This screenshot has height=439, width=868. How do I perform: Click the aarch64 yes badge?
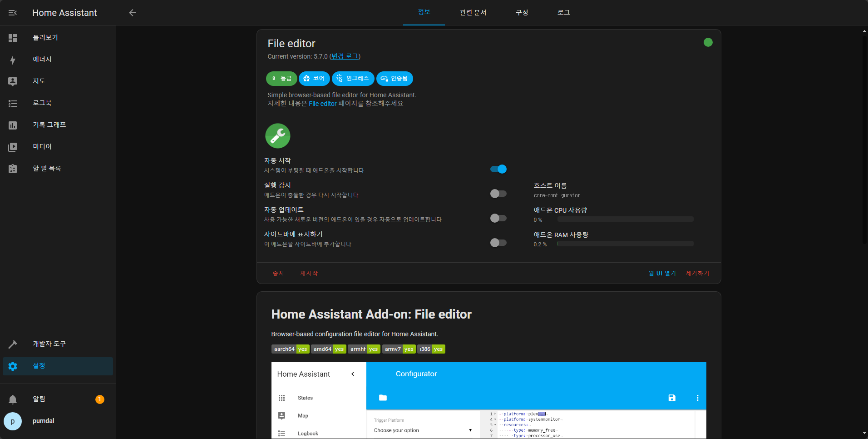(291, 349)
